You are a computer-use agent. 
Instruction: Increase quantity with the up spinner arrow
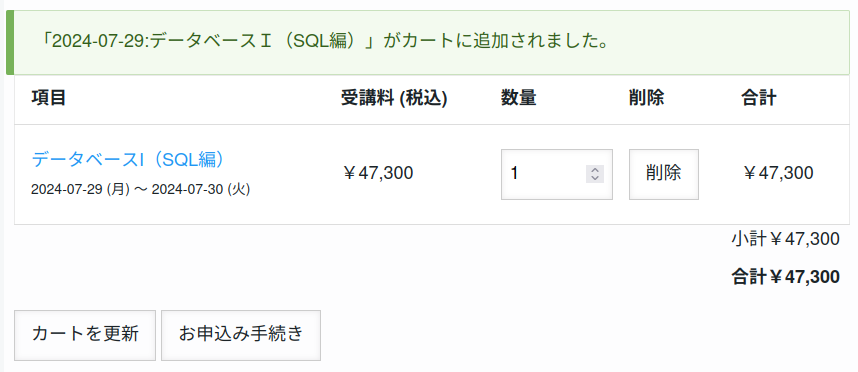click(595, 170)
